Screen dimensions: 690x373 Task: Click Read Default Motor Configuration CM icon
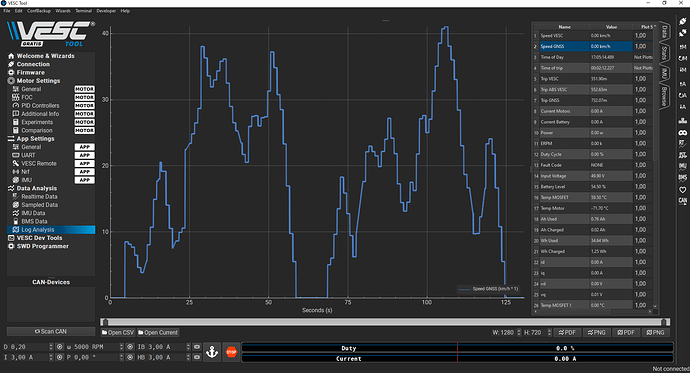coord(683,58)
